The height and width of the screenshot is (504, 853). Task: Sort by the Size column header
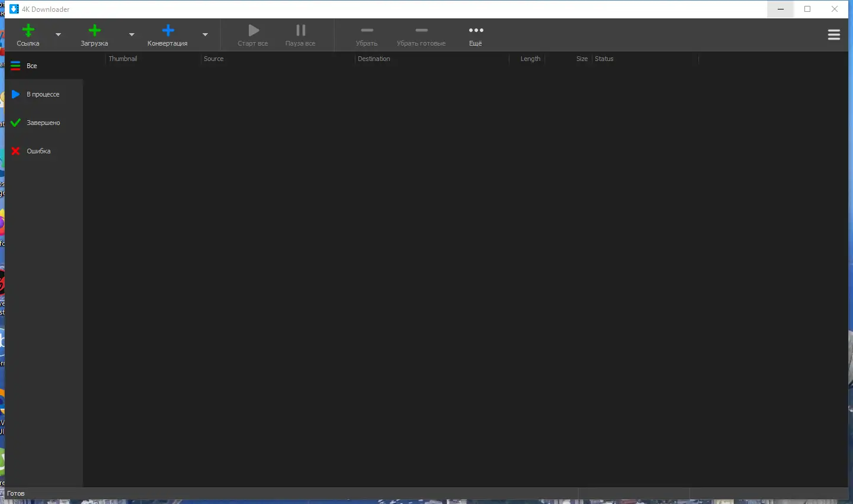point(568,59)
